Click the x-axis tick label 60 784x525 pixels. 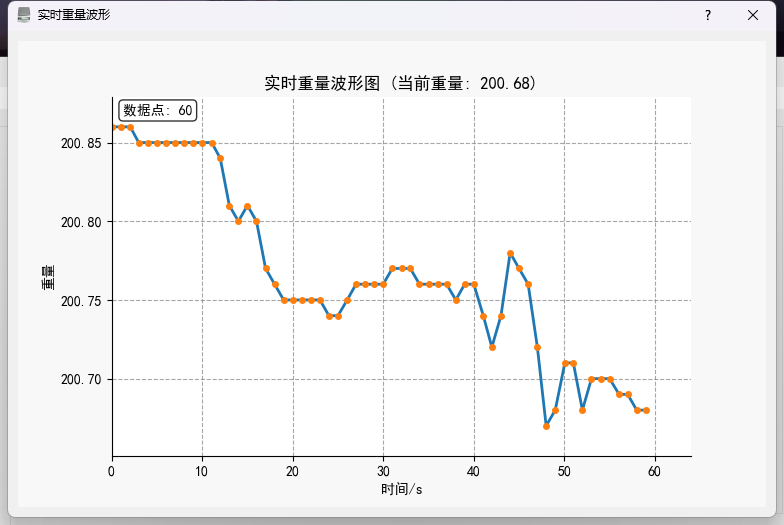pyautogui.click(x=655, y=471)
